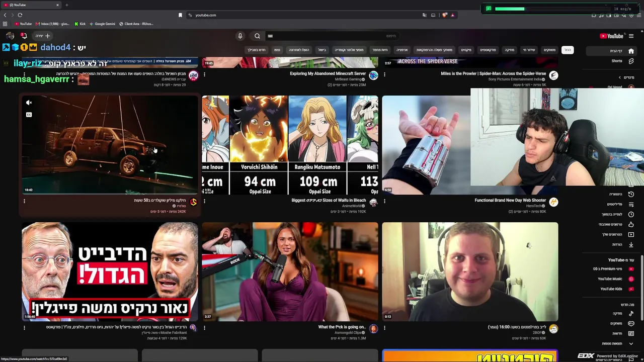This screenshot has height=362, width=644.
Task: Open the account avatar menu
Action: (x=10, y=36)
